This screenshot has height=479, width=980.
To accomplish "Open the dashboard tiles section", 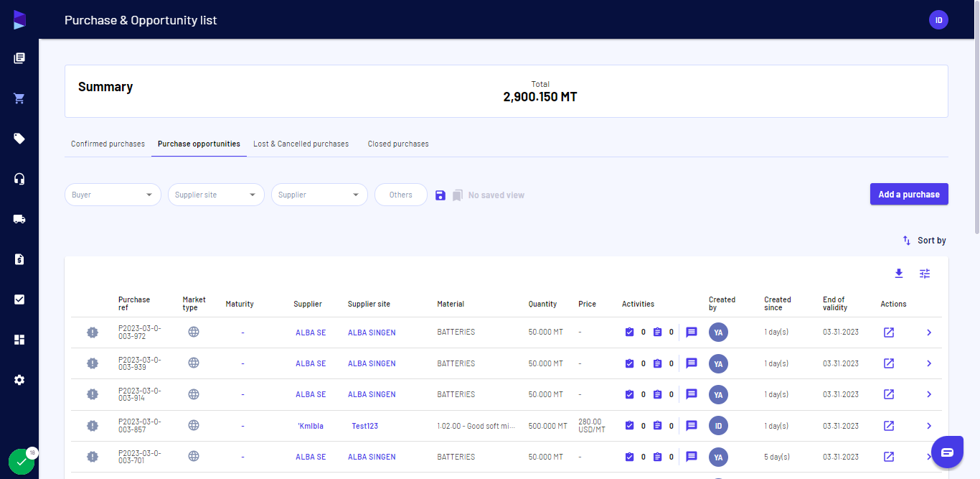I will [x=19, y=340].
